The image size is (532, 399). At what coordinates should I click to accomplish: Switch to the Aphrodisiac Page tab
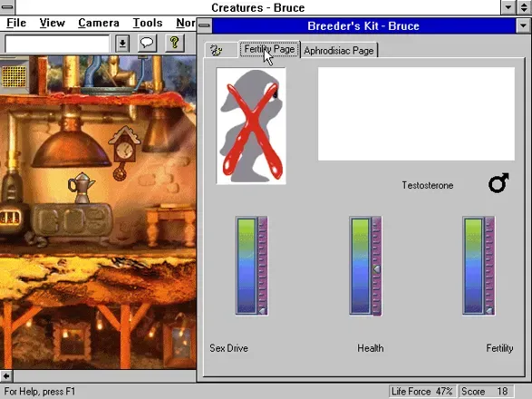click(339, 51)
